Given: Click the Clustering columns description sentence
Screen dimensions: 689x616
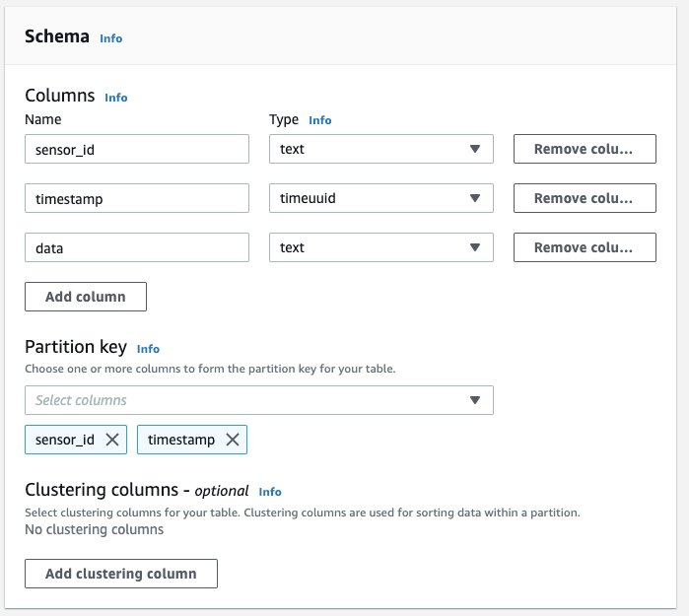Looking at the screenshot, I should (303, 513).
